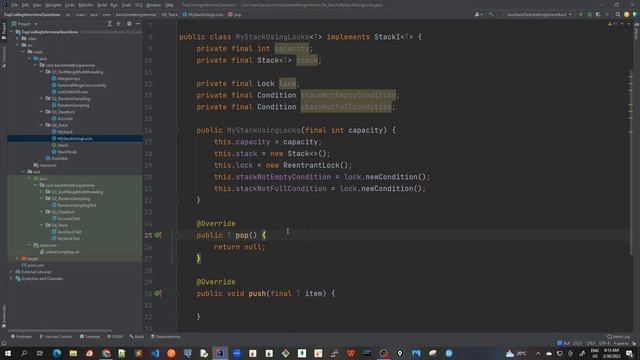Viewport: 640px width, 360px height.
Task: Click the implements gutter icon on line 30
Action: (x=158, y=293)
